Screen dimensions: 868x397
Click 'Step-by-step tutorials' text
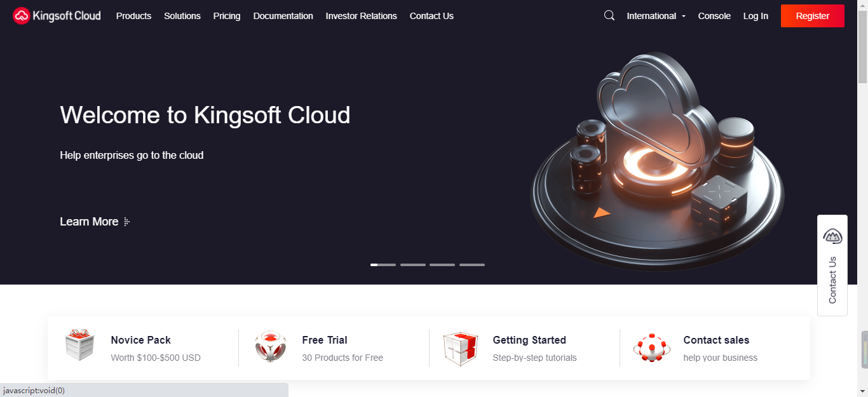click(535, 358)
